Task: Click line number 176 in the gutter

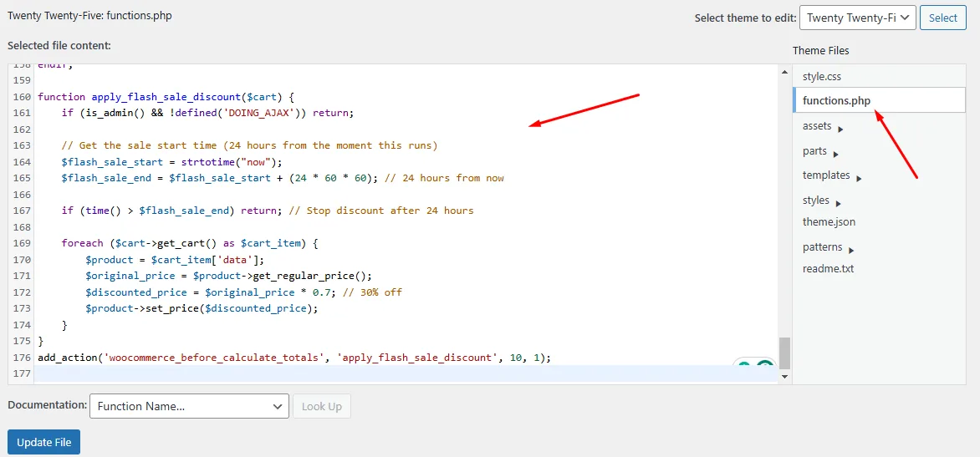Action: coord(22,357)
